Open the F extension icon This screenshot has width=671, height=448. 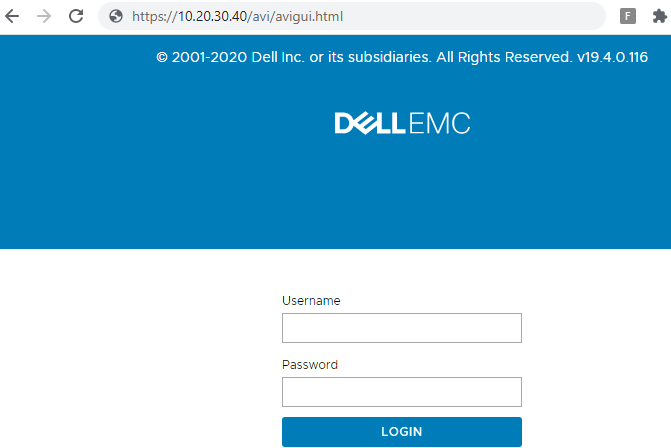tap(628, 16)
